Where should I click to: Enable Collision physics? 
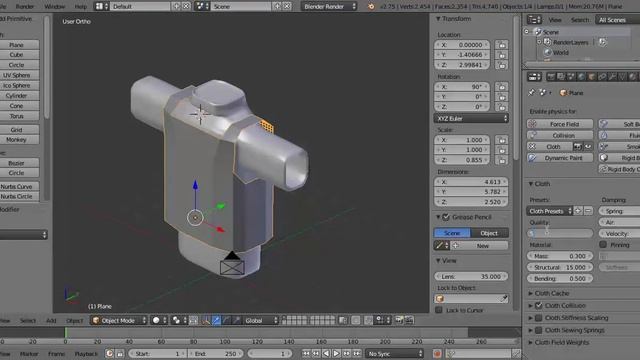(560, 135)
